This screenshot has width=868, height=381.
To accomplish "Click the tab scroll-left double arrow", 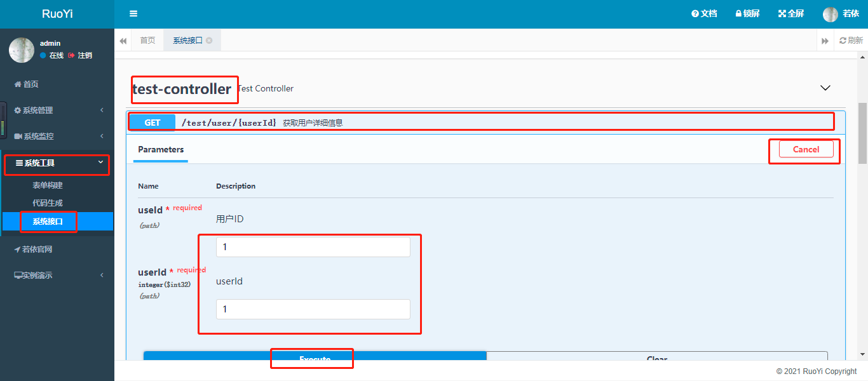I will tap(123, 41).
